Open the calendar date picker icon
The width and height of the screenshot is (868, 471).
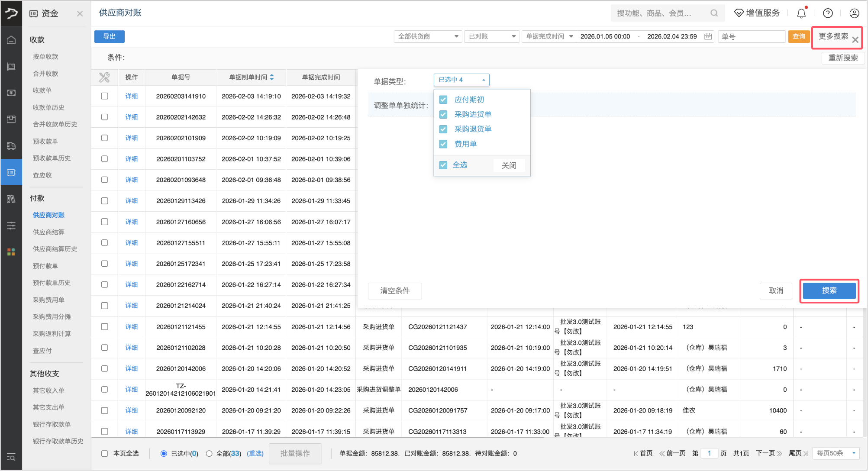[708, 36]
